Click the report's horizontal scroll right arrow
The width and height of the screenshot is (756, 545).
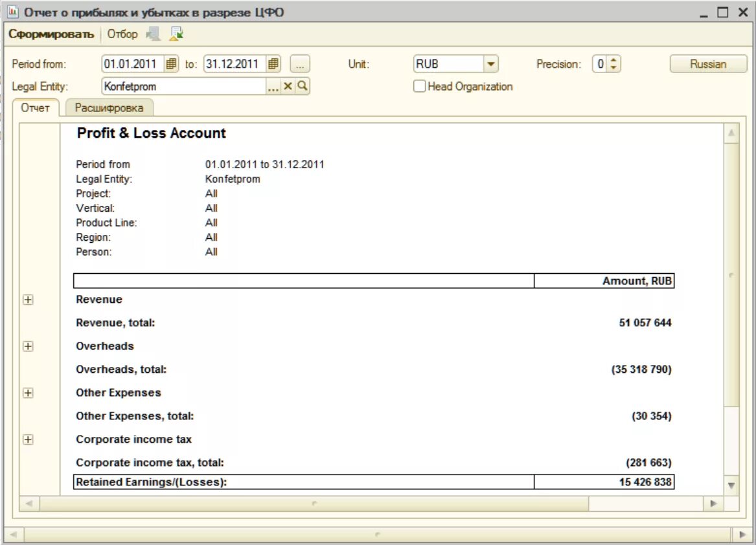click(714, 504)
